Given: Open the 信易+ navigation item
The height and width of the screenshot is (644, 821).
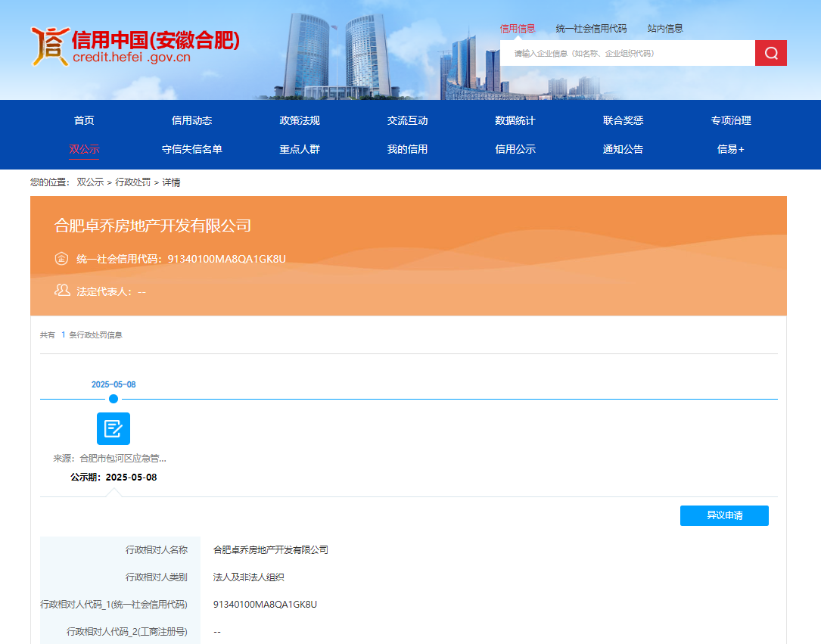Looking at the screenshot, I should [730, 149].
